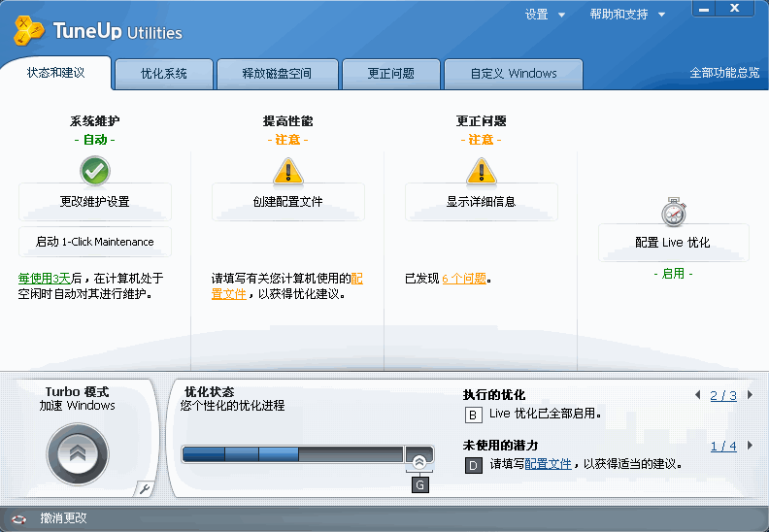
Task: Open 全部功能总览 overview
Action: 724,73
